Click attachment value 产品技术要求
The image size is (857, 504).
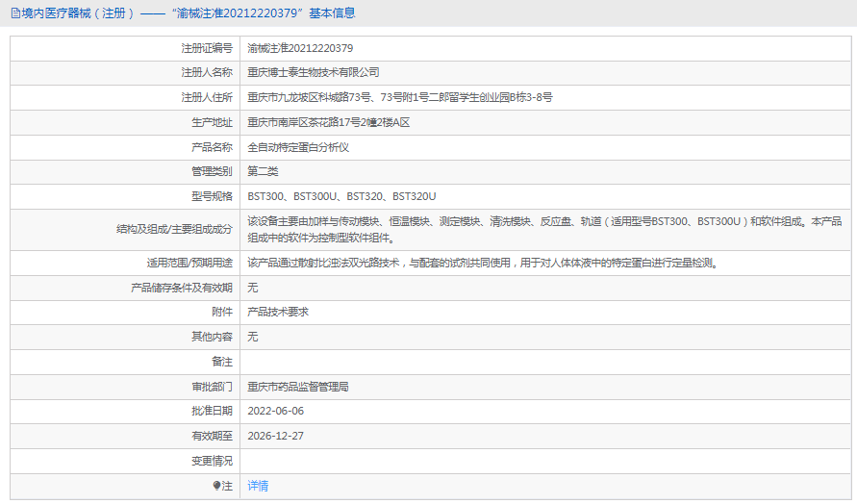(278, 312)
